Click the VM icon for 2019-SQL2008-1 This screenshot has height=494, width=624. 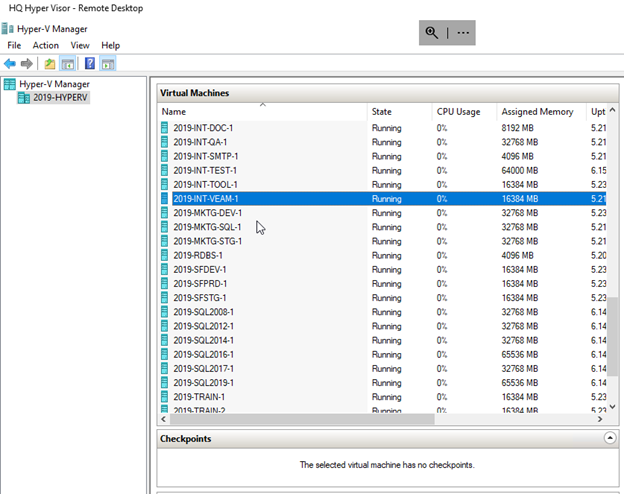pyautogui.click(x=164, y=312)
